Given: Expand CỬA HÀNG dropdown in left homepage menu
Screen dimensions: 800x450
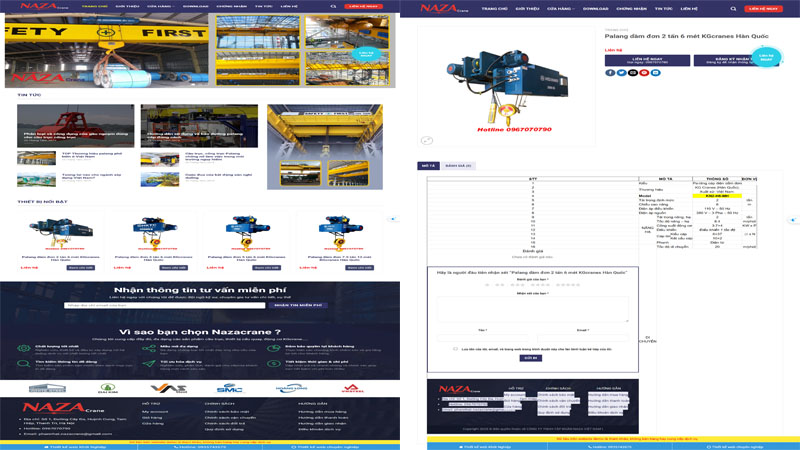Looking at the screenshot, I should (161, 7).
